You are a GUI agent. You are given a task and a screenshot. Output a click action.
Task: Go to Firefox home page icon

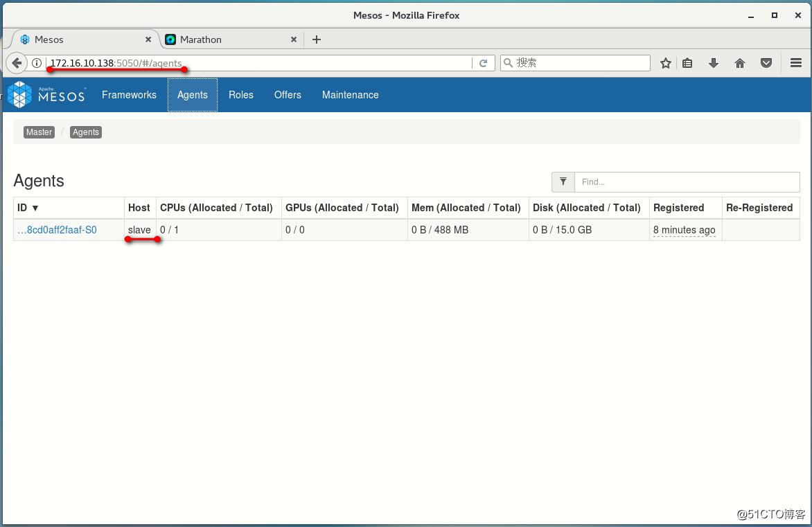point(740,63)
